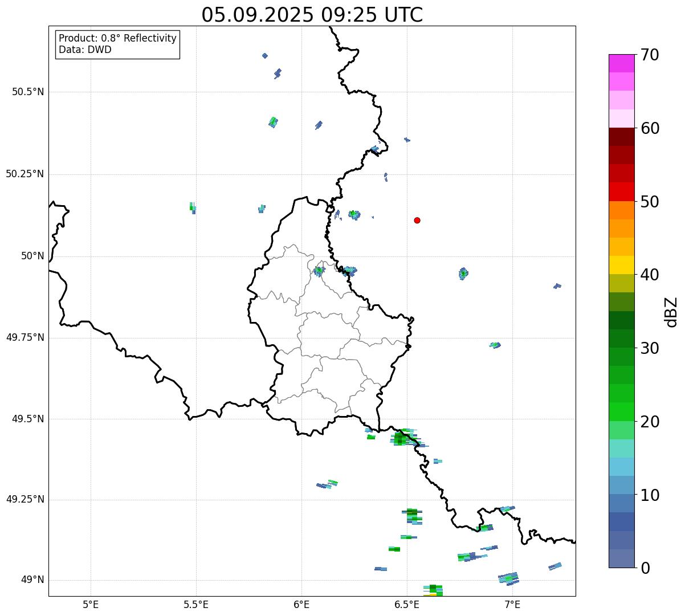Select the bright red colorbar segment above 50

621,191
